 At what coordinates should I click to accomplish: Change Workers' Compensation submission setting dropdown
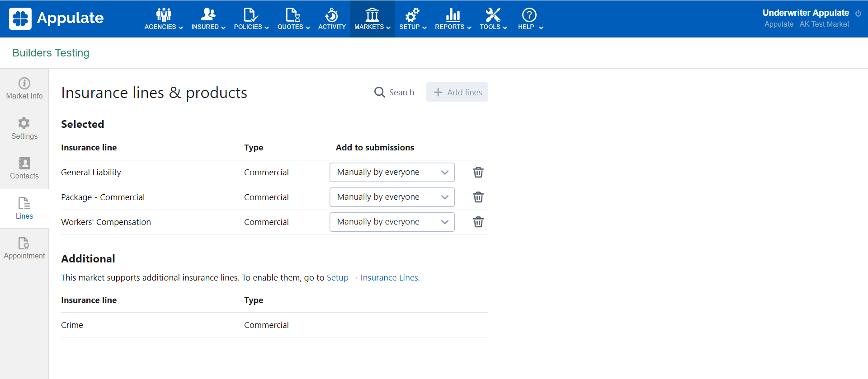[392, 222]
